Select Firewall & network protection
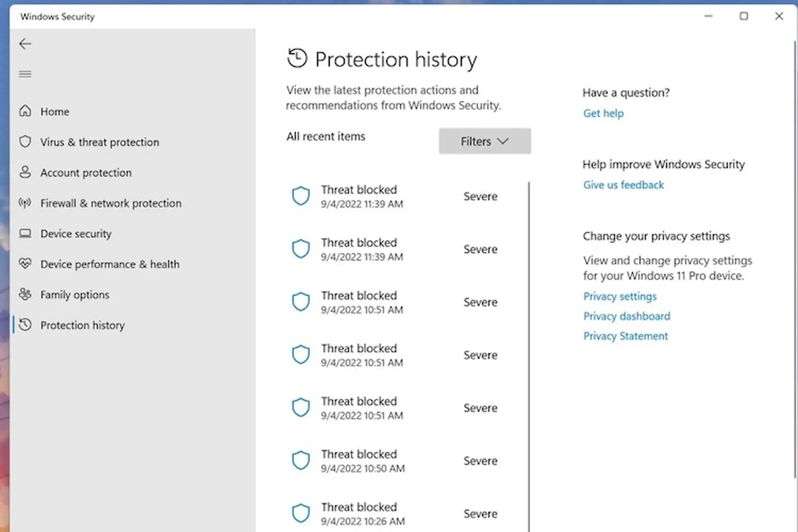This screenshot has height=532, width=798. [111, 203]
